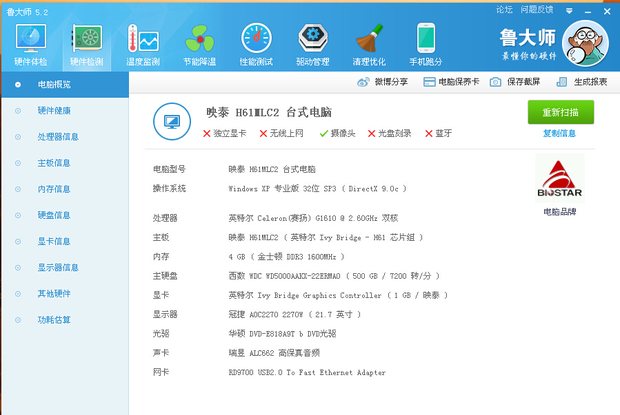620x415 pixels.
Task: Click the 蓝牙 status indicator
Action: (438, 134)
